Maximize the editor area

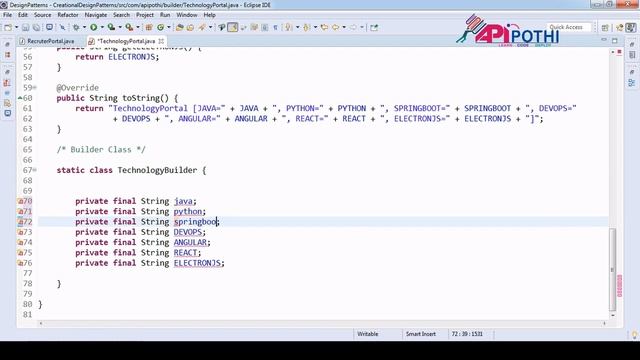tap(615, 40)
